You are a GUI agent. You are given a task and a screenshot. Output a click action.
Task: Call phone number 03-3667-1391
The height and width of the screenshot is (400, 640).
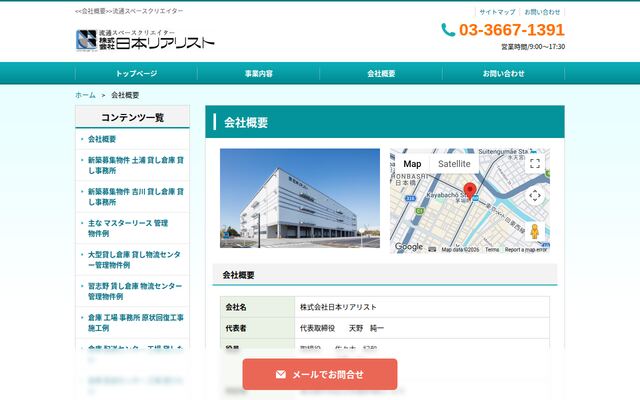coord(511,30)
